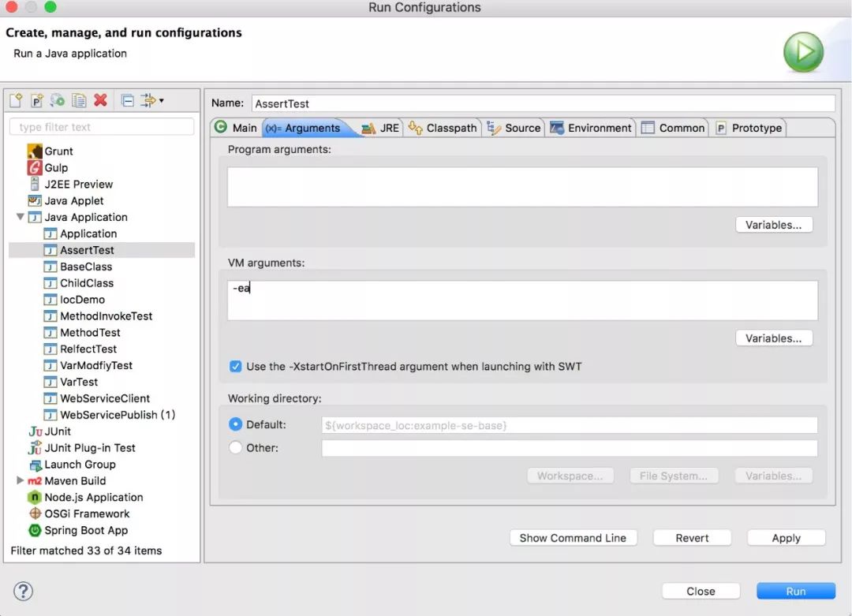Select the Node.js Application item
The height and width of the screenshot is (616, 852).
85,497
